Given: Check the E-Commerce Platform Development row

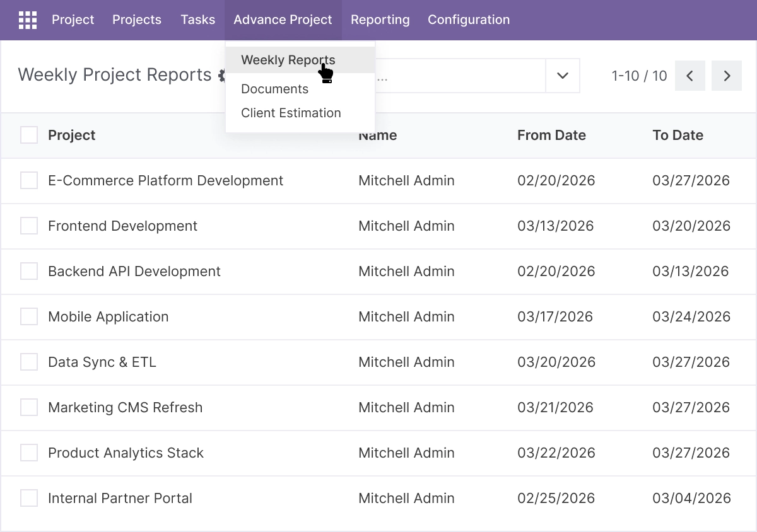Looking at the screenshot, I should point(29,180).
